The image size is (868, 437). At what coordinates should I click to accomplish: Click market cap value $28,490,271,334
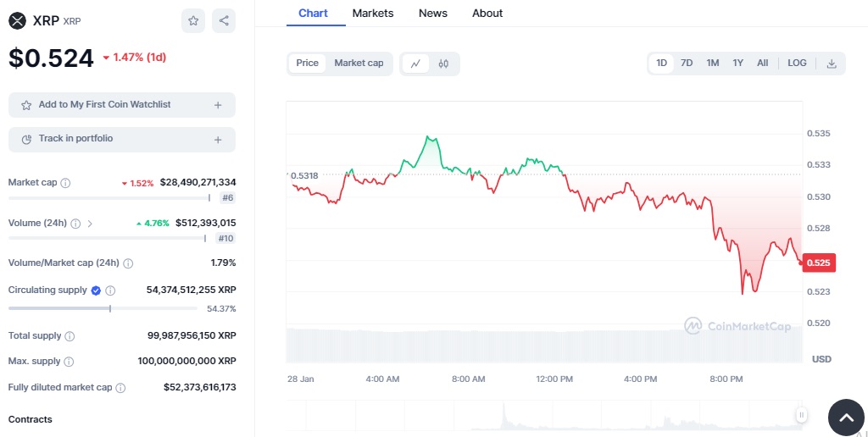point(198,183)
